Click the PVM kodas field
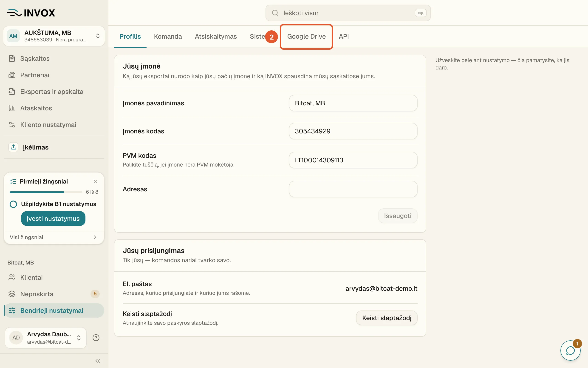 (x=353, y=160)
